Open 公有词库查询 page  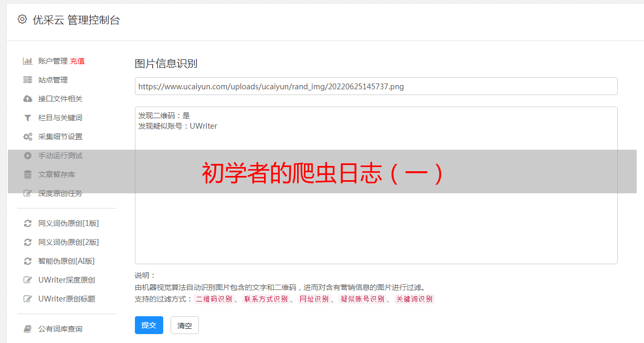[x=60, y=329]
